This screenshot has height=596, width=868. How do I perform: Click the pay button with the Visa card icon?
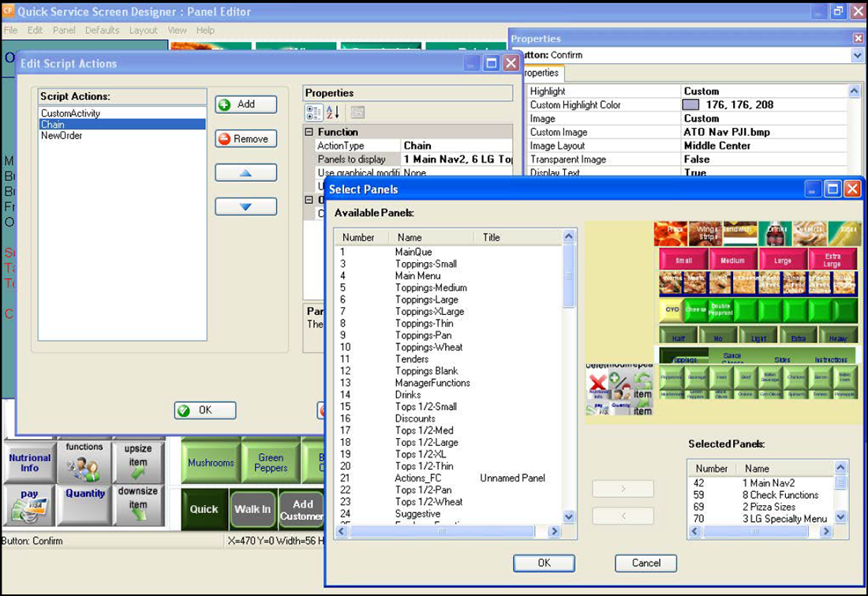coord(28,508)
